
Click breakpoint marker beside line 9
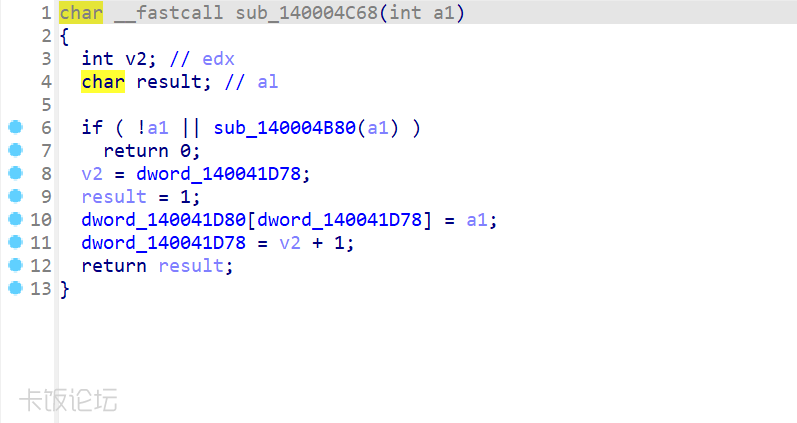pyautogui.click(x=15, y=196)
